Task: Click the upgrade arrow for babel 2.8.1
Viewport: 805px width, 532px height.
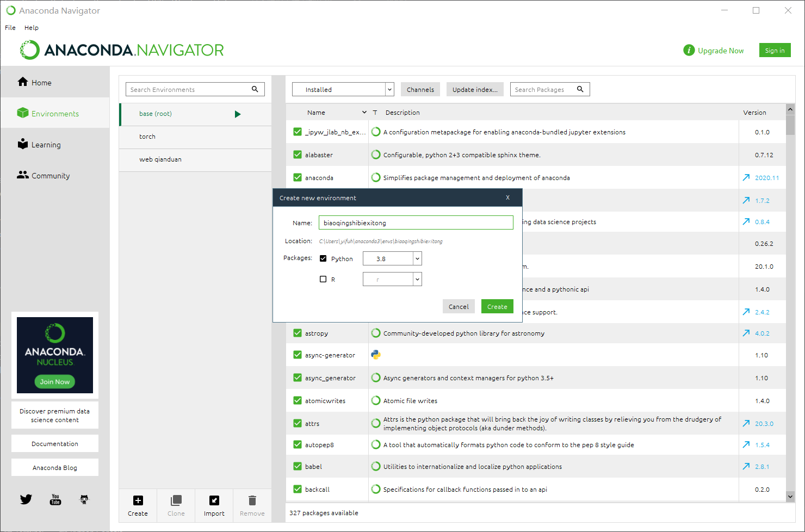Action: point(746,466)
